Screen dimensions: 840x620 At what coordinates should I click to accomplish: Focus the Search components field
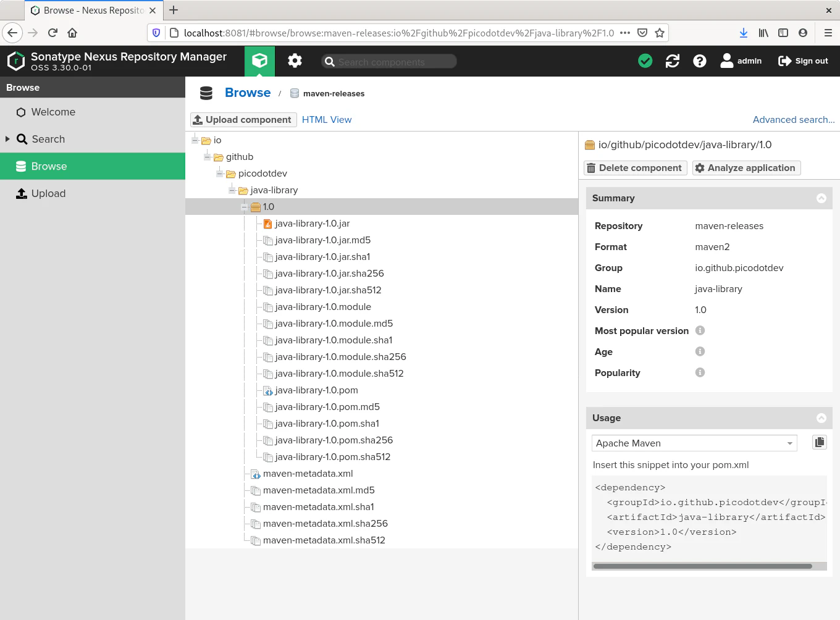point(395,62)
